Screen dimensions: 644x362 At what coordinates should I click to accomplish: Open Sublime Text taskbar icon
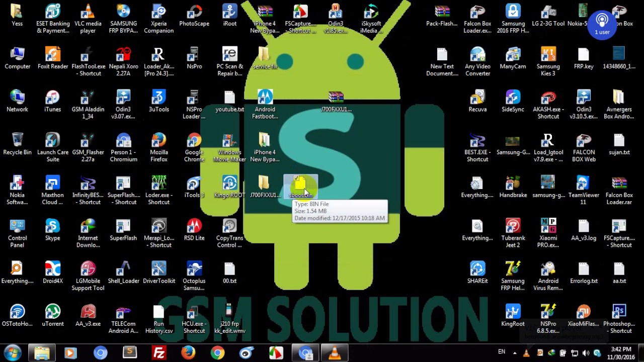pos(130,353)
